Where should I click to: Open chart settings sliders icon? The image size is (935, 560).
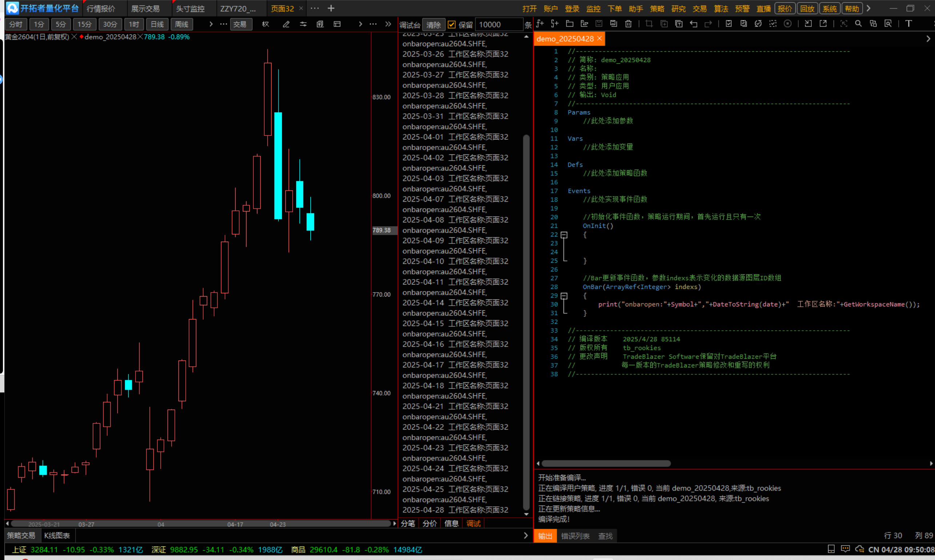point(303,24)
